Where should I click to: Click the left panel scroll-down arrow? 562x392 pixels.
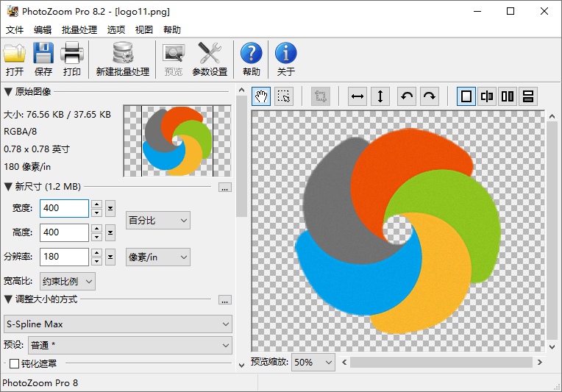[241, 365]
